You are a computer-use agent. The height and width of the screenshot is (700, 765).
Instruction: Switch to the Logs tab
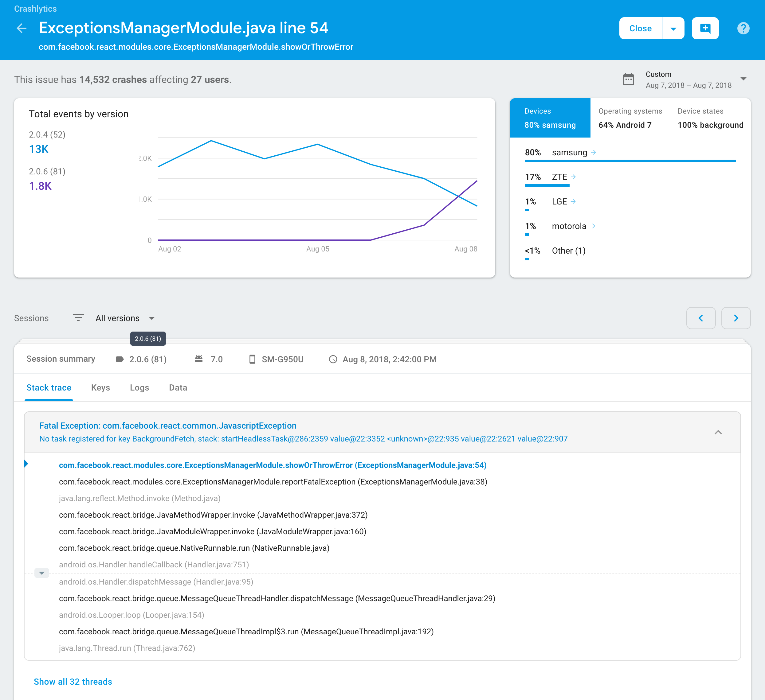[139, 387]
